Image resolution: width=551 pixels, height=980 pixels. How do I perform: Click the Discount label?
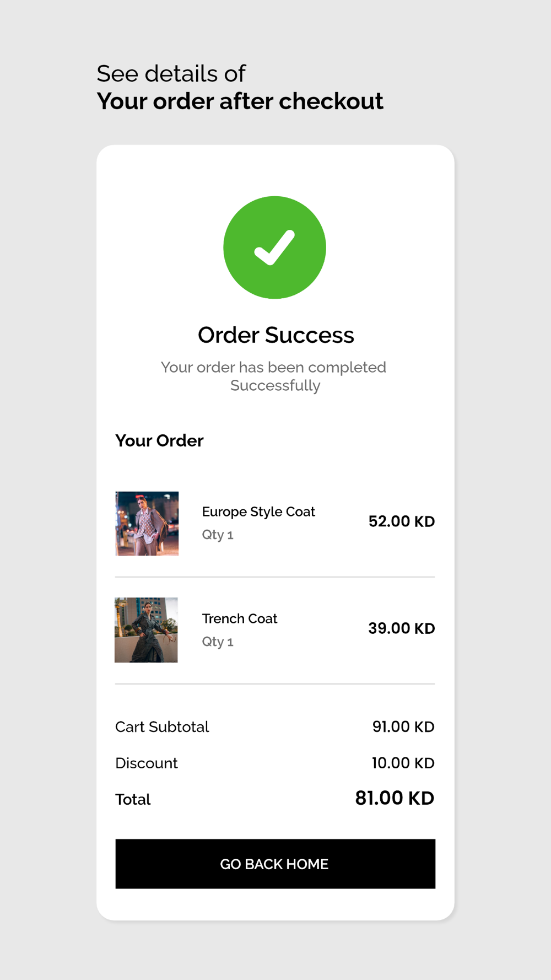point(147,763)
